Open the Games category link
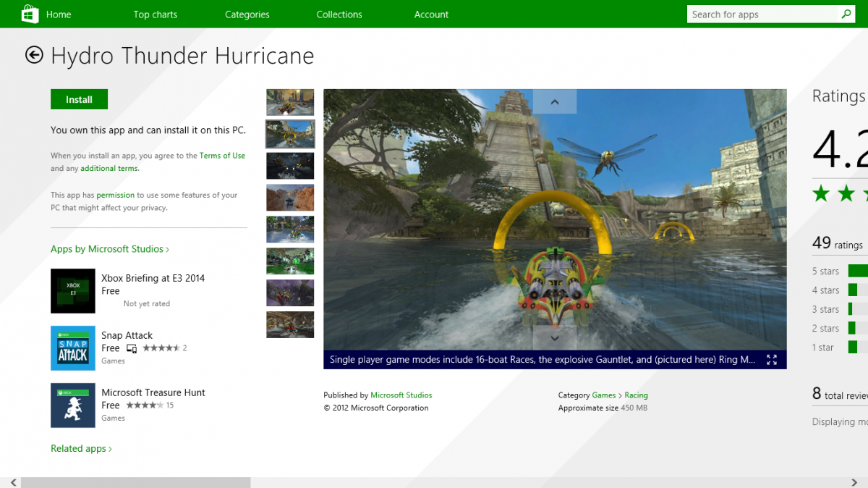The width and height of the screenshot is (868, 488). click(x=604, y=395)
